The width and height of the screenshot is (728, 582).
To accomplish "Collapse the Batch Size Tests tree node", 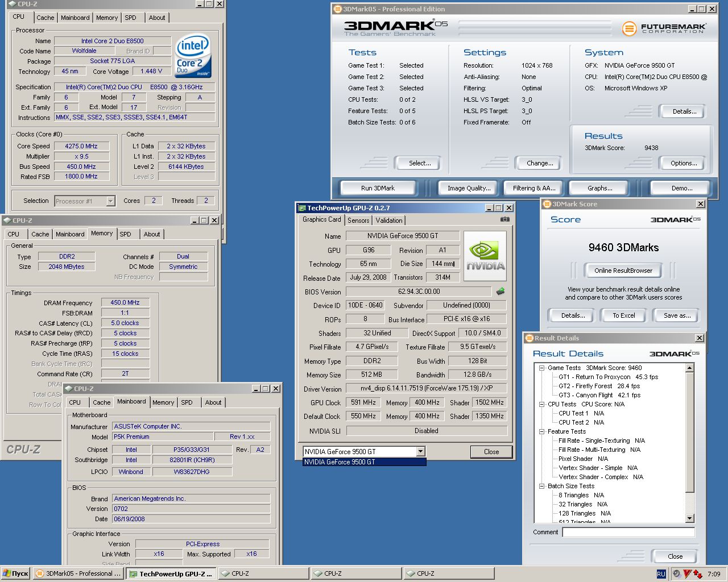I will pyautogui.click(x=542, y=486).
